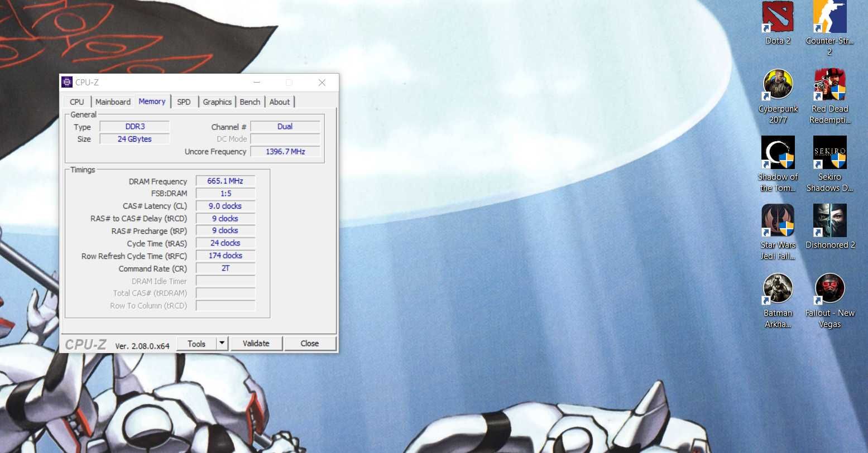
Task: Select the DRAM Frequency 665.1 MHz value
Action: pos(226,181)
